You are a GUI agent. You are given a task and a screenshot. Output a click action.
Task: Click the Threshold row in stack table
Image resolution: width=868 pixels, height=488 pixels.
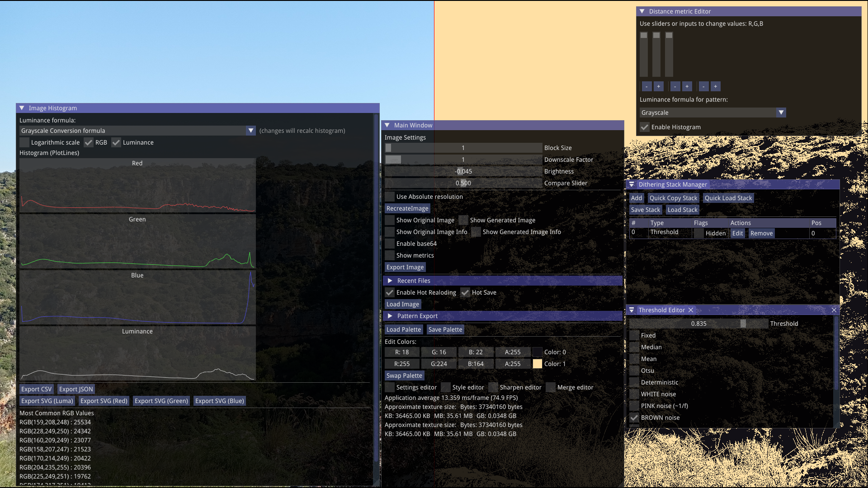664,232
